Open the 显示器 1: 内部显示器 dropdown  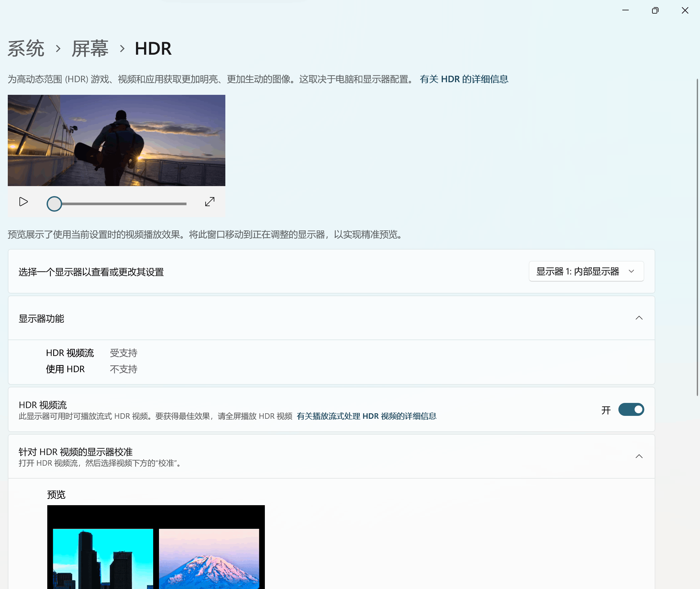(x=586, y=271)
